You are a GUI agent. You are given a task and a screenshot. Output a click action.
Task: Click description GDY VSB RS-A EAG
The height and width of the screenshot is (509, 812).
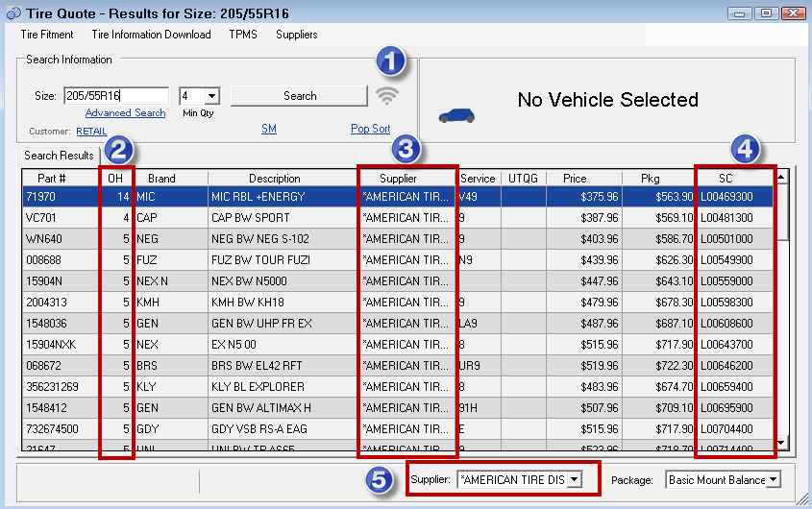(258, 429)
